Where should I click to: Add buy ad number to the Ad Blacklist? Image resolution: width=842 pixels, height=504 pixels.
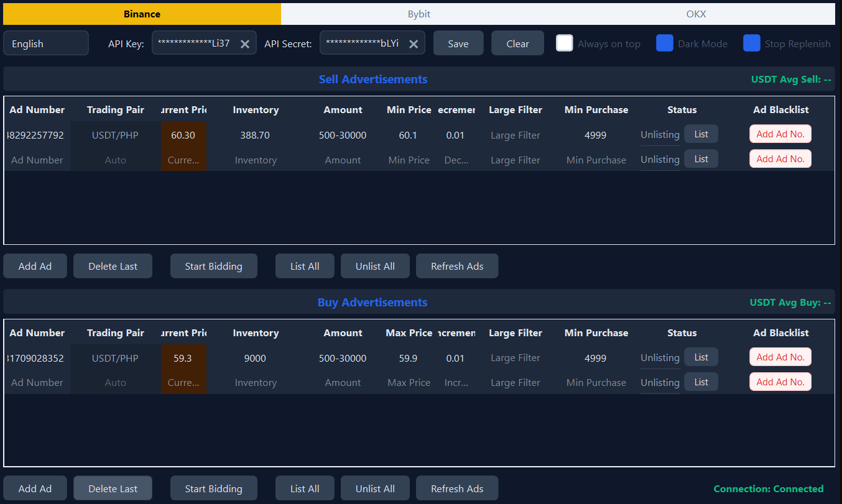pyautogui.click(x=780, y=356)
